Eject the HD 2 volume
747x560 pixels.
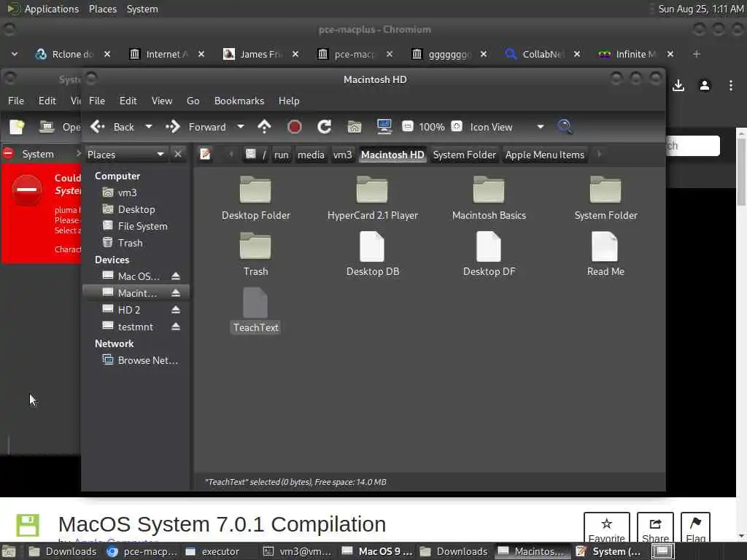pos(176,310)
